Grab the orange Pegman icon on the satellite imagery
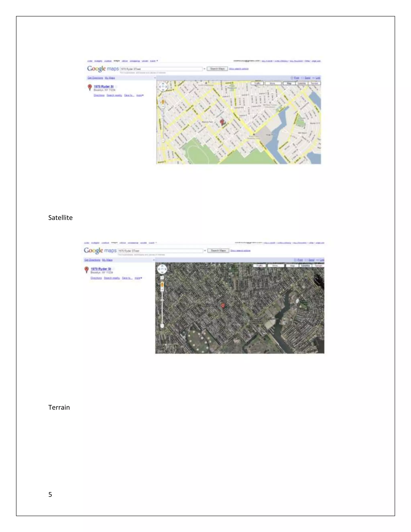411x532 pixels. pyautogui.click(x=162, y=284)
